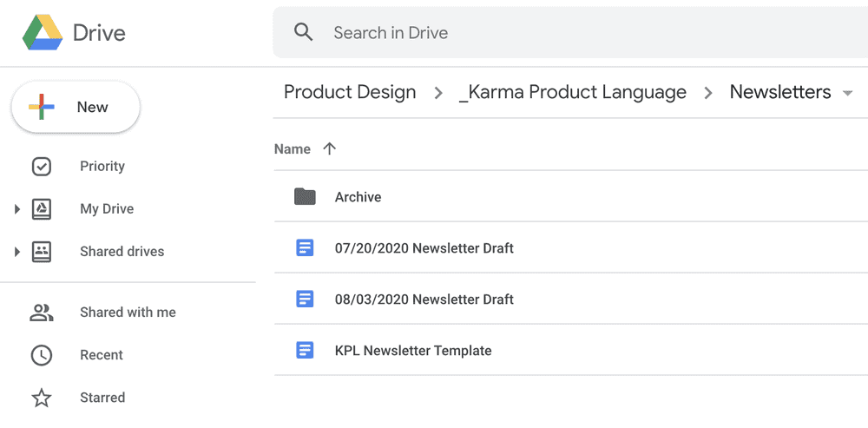Viewport: 868px width, 428px height.
Task: Click the 07/20/2020 Newsletter Draft doc icon
Action: pyautogui.click(x=305, y=247)
